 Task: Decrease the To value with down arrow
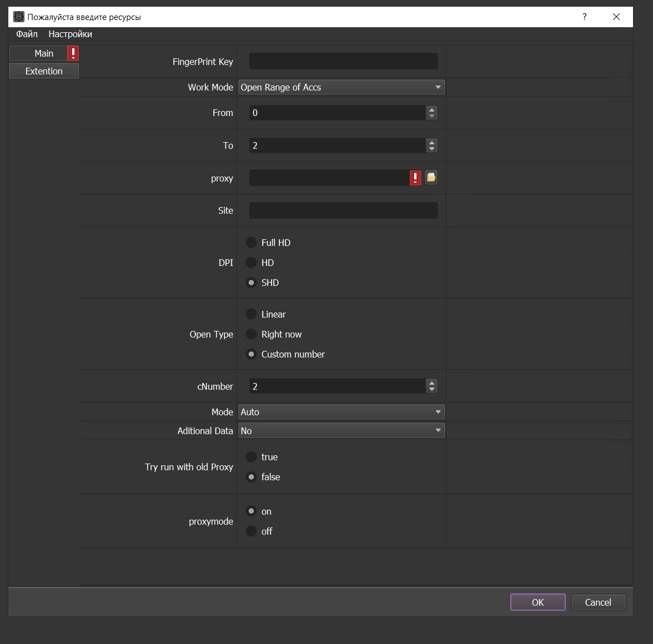431,149
